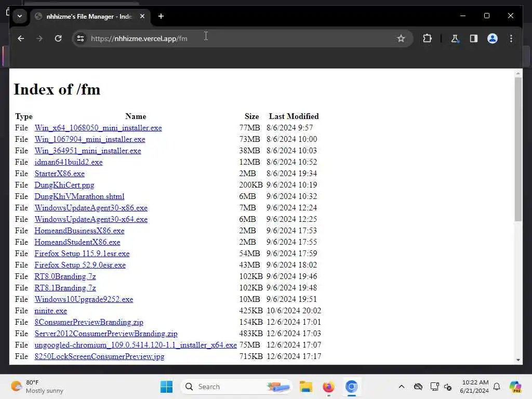Click the taskbar Search box
532x399 pixels.
click(236, 387)
